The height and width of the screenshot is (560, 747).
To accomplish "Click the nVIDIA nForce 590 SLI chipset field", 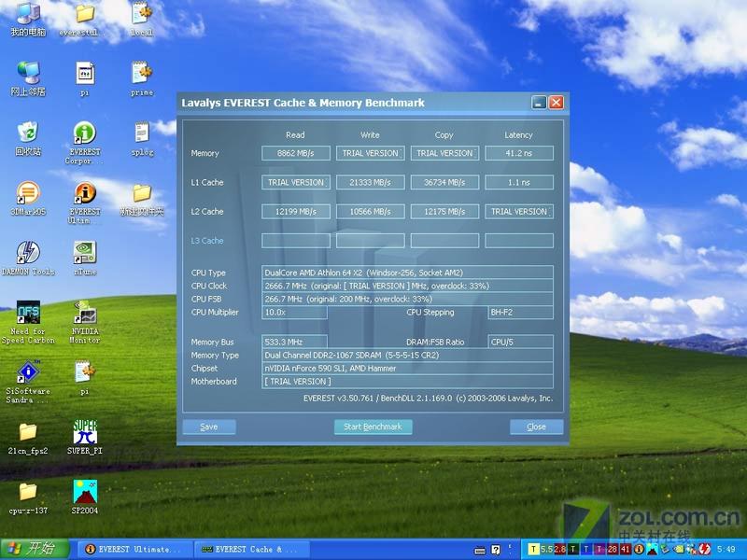I will (x=407, y=368).
